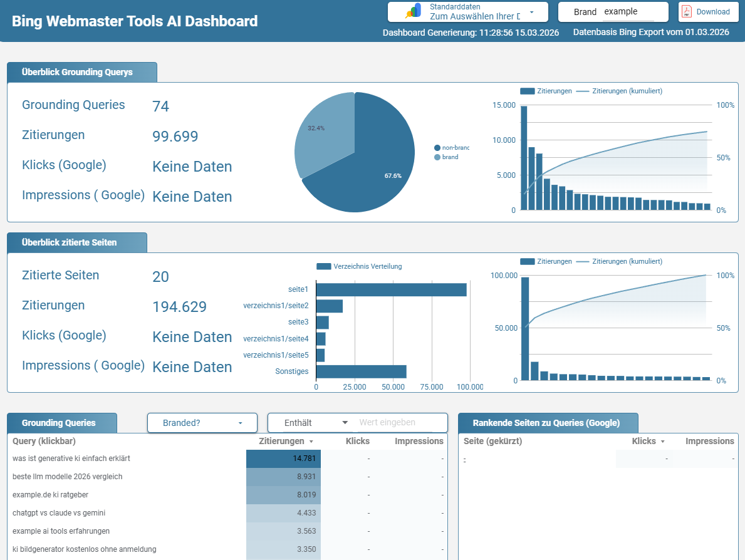Click the Brand input field containing example

(x=628, y=12)
